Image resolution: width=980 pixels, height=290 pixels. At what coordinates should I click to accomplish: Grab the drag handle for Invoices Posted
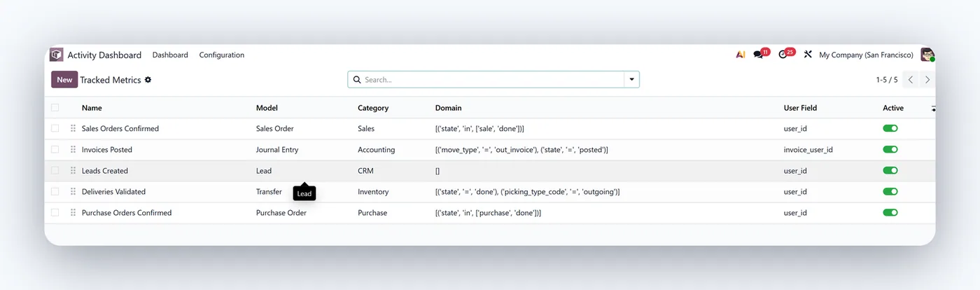pyautogui.click(x=73, y=150)
